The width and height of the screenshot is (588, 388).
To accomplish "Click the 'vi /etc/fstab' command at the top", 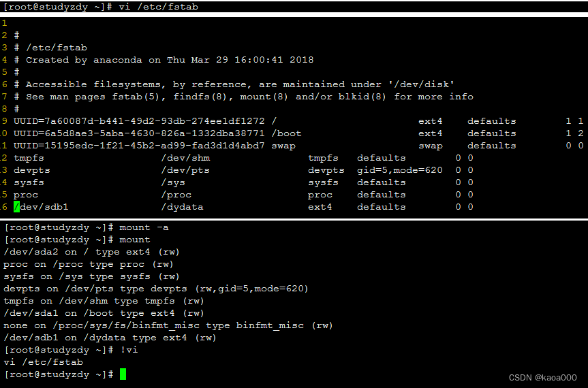I will point(158,7).
